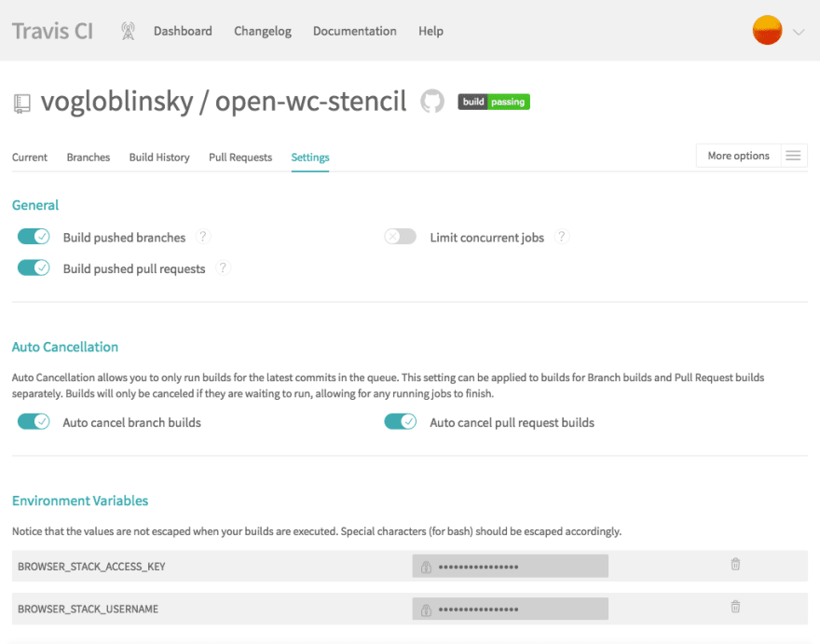
Task: Click the lock icon for BROWSER_STACK_USERNAME
Action: coord(426,610)
